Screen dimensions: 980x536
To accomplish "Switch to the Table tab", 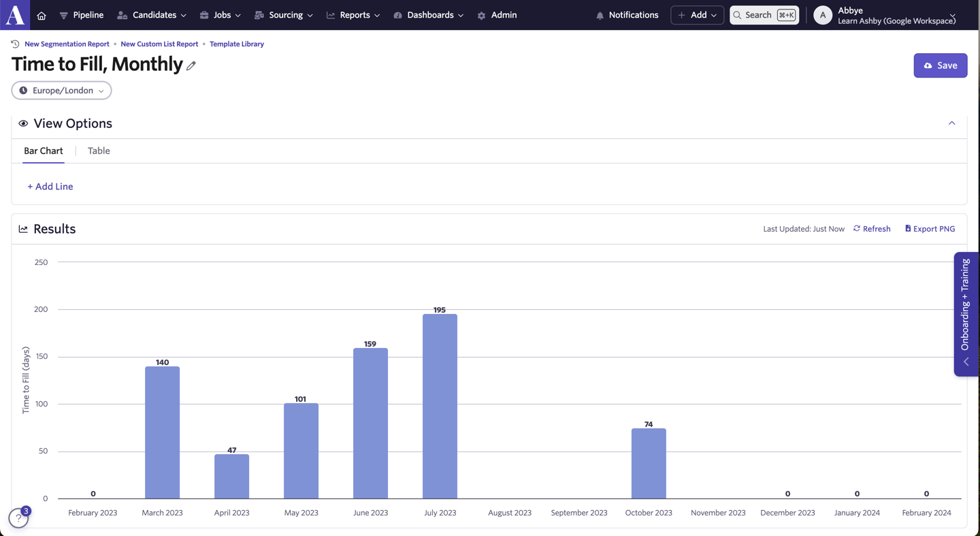I will click(x=99, y=151).
